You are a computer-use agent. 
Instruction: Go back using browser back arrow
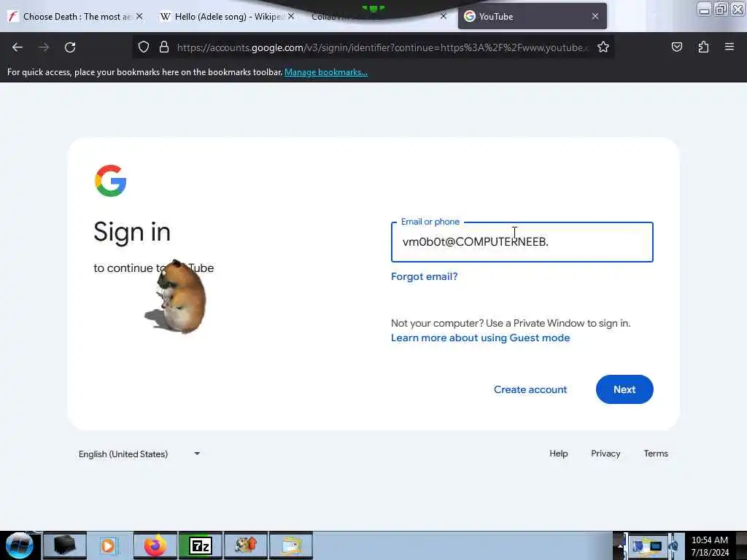(18, 47)
